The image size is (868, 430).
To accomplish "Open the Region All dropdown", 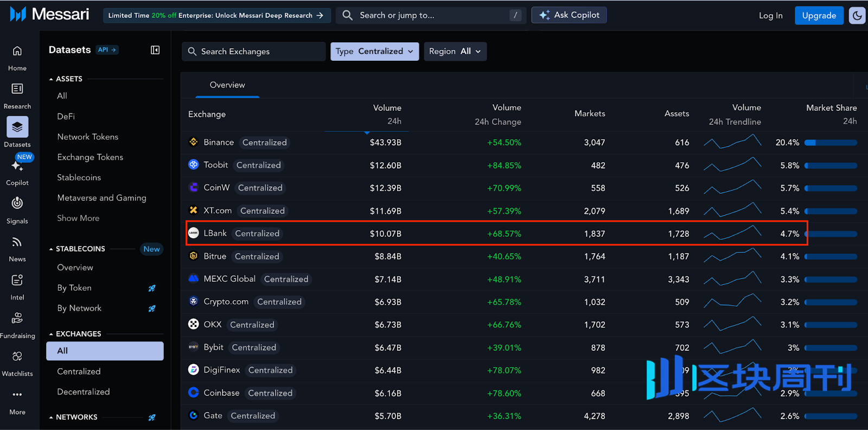I will click(x=455, y=52).
